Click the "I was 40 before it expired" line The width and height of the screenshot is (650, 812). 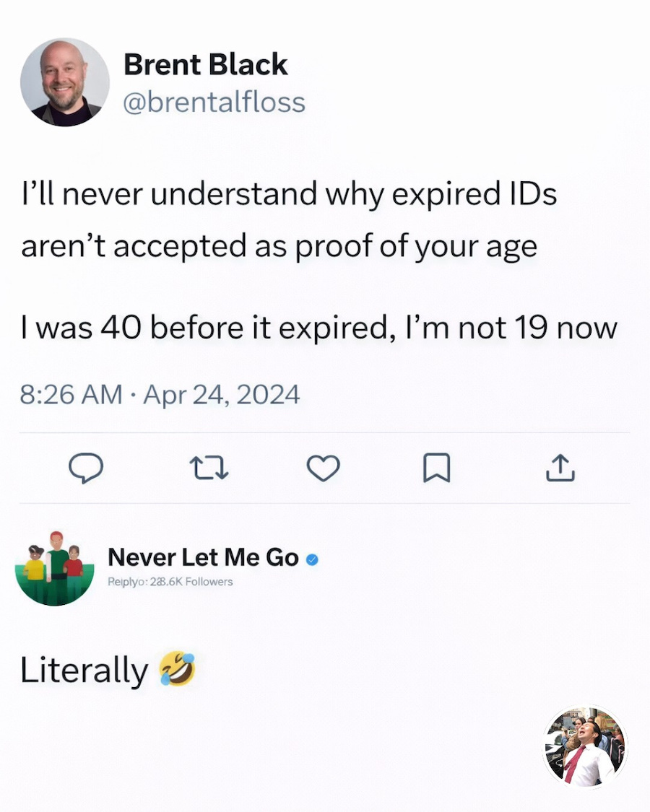pos(318,328)
